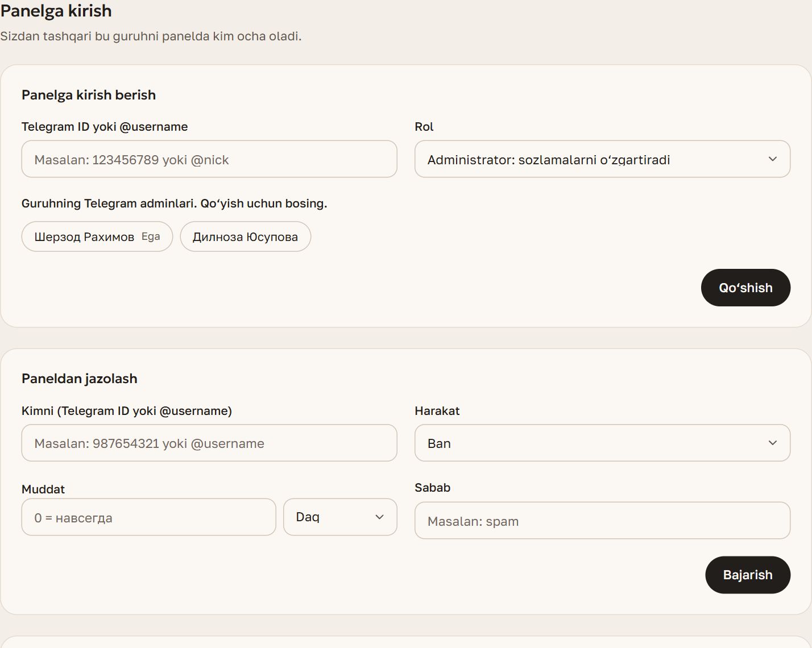The height and width of the screenshot is (648, 812).
Task: Click the Panelga kirish berish heading
Action: tap(89, 95)
